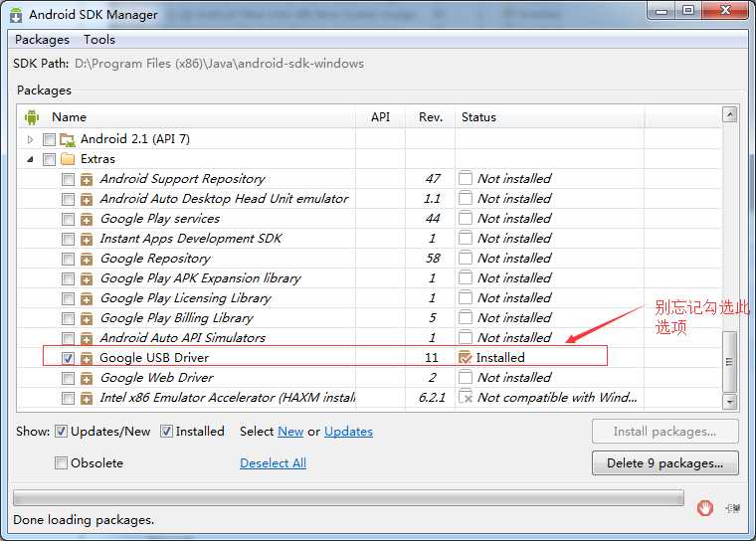This screenshot has width=756, height=541.
Task: Click the Rev. column header
Action: tap(430, 117)
